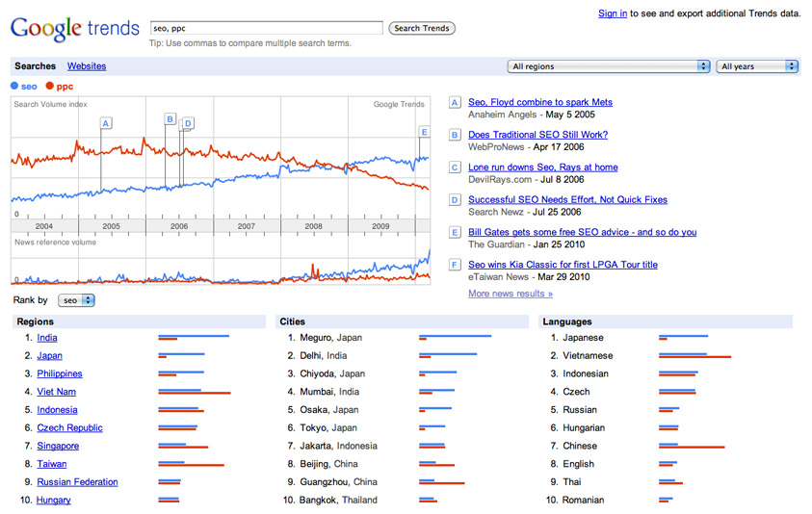Open the Sign in link

coord(613,13)
